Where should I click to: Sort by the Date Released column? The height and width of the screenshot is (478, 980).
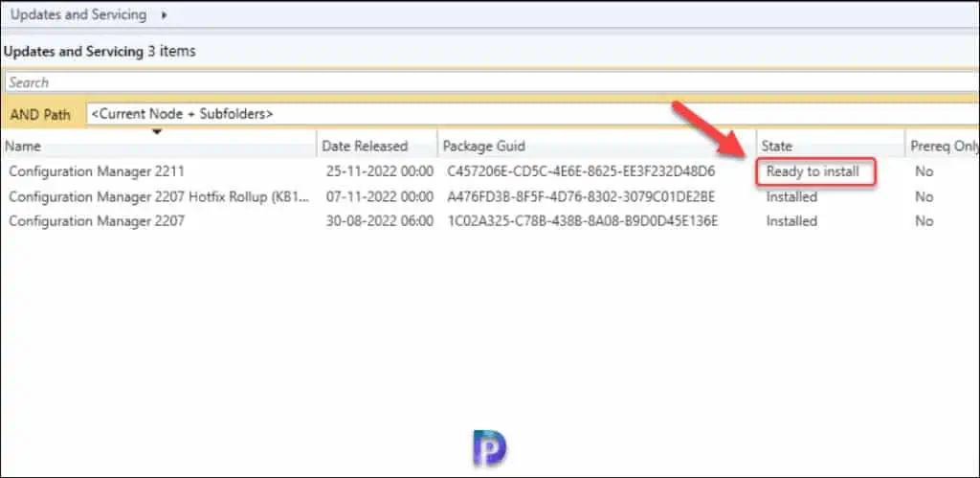[x=377, y=146]
